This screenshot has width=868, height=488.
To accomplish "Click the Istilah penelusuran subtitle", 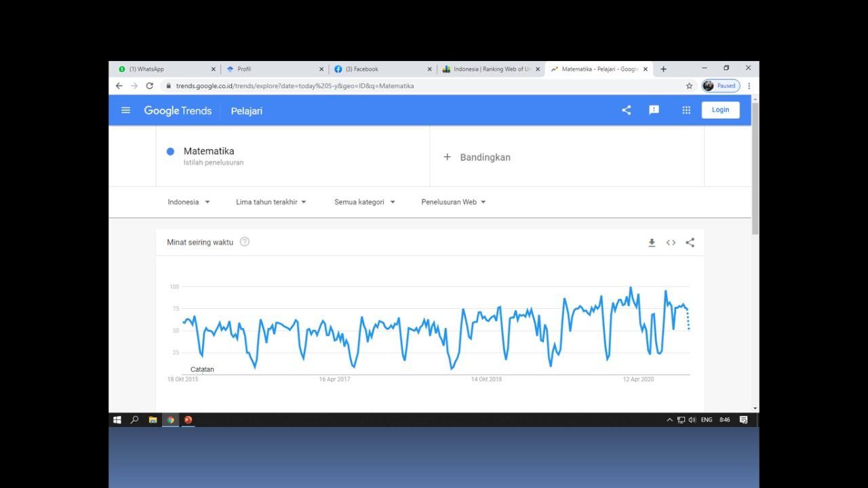I will (214, 163).
